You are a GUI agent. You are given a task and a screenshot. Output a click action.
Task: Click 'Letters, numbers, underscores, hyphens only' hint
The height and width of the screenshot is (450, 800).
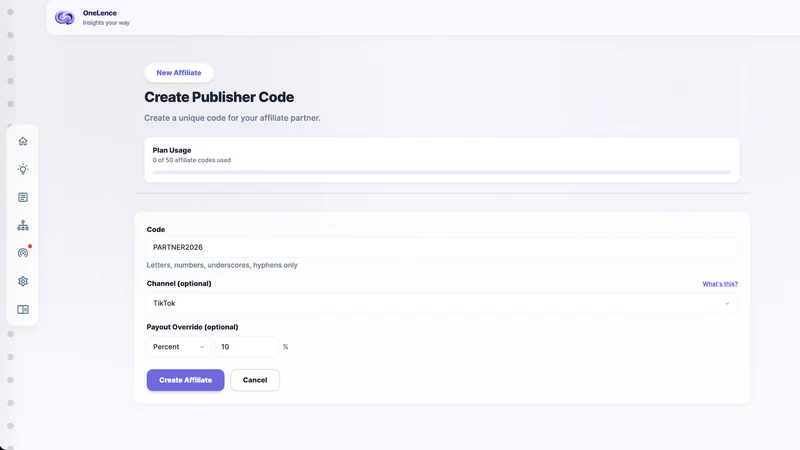(222, 265)
